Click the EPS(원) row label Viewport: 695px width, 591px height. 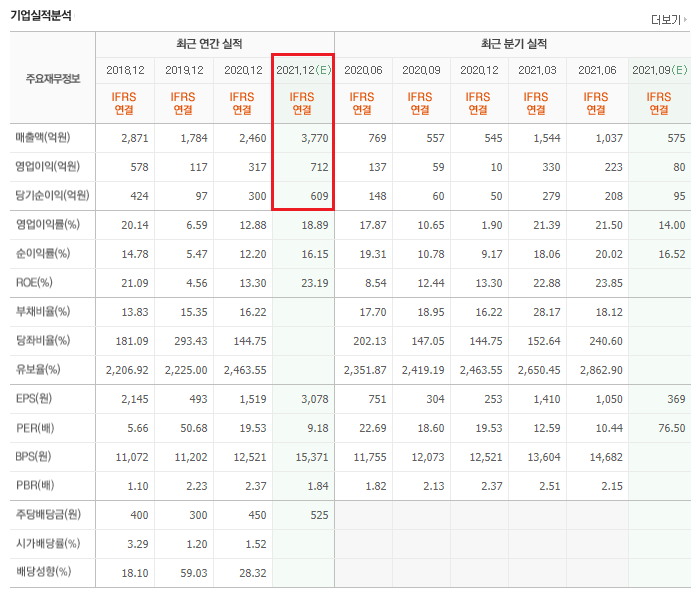pos(34,398)
